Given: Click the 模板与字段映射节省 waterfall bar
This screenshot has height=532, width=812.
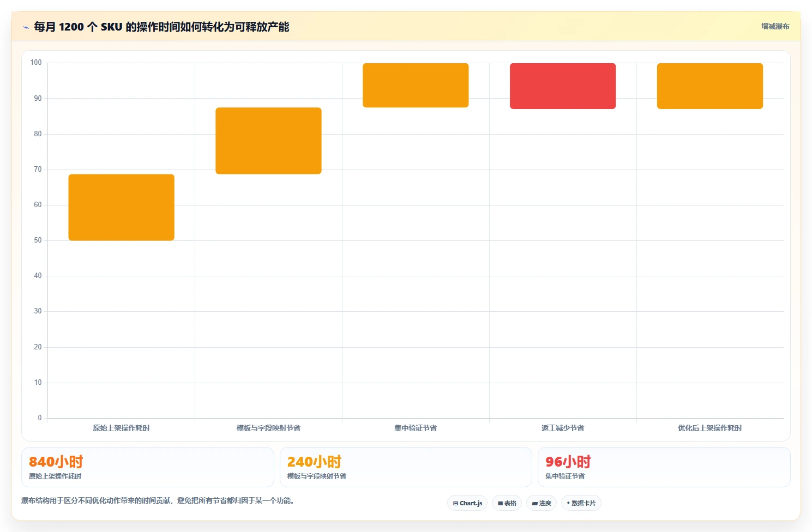Looking at the screenshot, I should click(x=268, y=141).
